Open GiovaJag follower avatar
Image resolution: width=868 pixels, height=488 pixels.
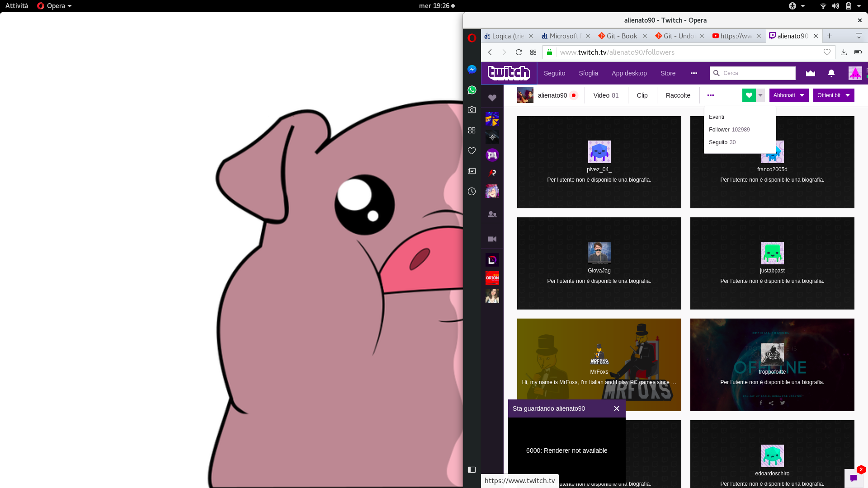599,253
